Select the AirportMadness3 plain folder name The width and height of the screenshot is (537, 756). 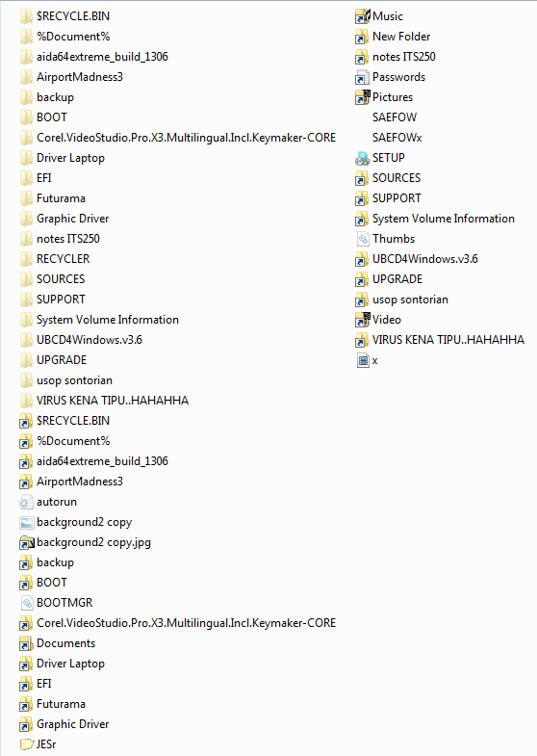(80, 77)
